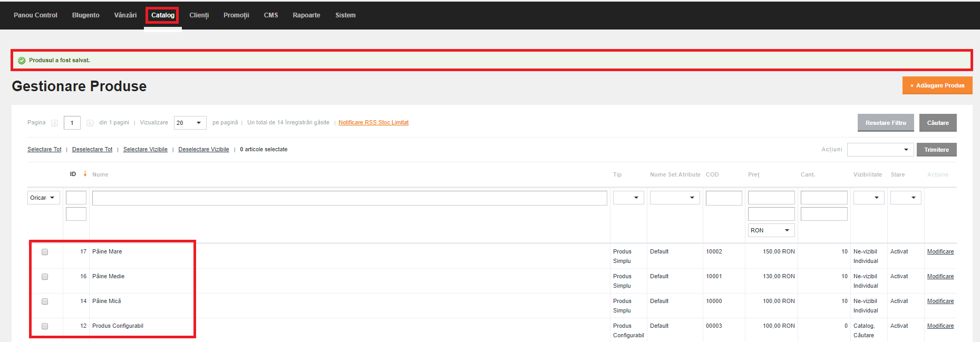Click the COD filter text field

[724, 198]
